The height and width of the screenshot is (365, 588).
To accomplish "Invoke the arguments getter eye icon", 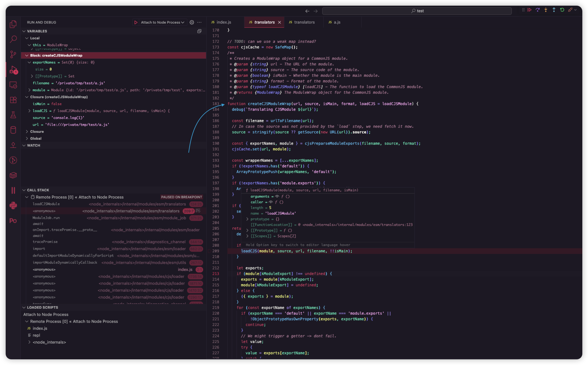I will click(277, 196).
